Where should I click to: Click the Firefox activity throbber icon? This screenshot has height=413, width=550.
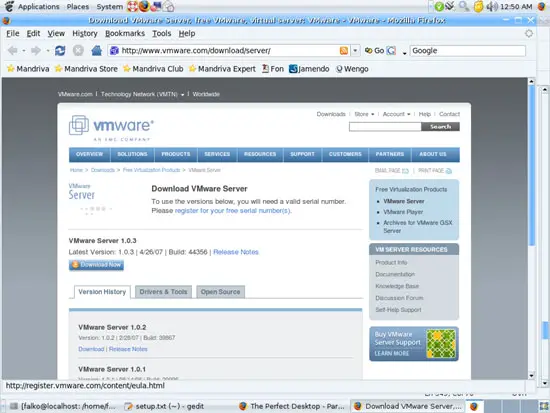tap(529, 33)
